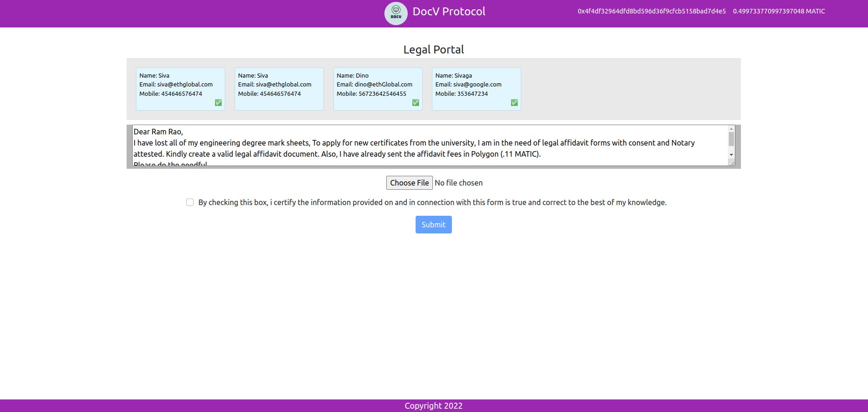868x412 pixels.
Task: Select the Dino user card
Action: (x=378, y=89)
